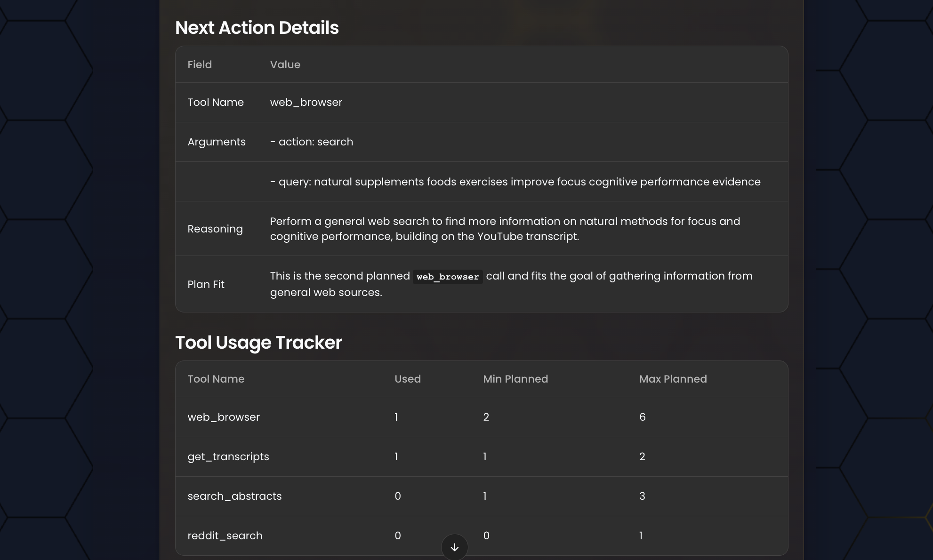Image resolution: width=933 pixels, height=560 pixels.
Task: Click the 'get_transcripts' row name
Action: [228, 456]
